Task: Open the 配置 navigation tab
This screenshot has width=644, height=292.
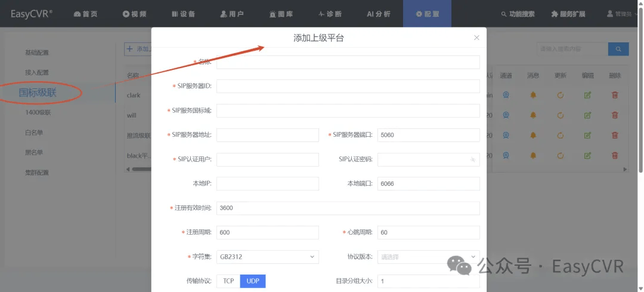Action: click(427, 14)
